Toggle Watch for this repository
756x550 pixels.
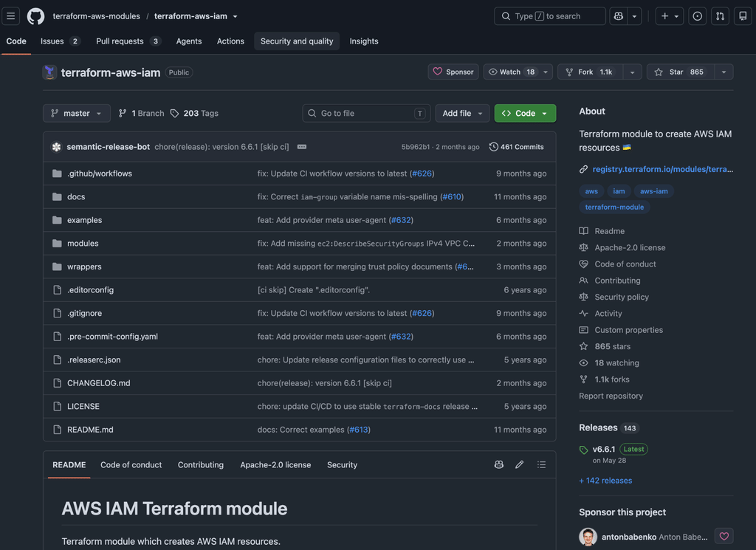click(511, 72)
